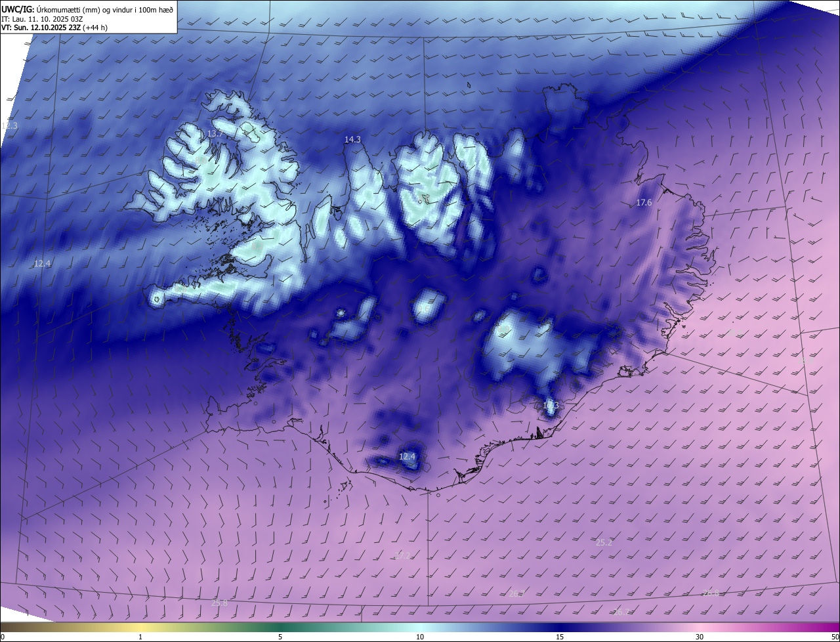Screen dimensions: 840x642
Task: Click the pale yellow colour bar segment above tick 1
Action: tap(140, 628)
